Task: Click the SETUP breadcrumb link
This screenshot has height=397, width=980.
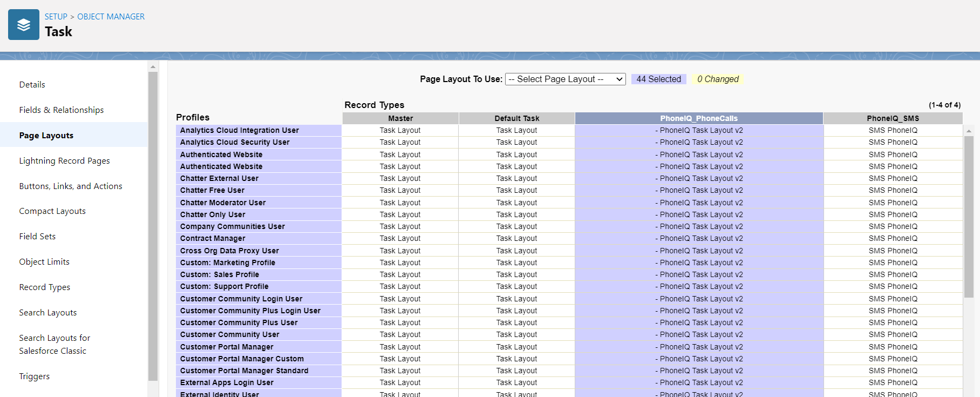Action: pyautogui.click(x=56, y=17)
